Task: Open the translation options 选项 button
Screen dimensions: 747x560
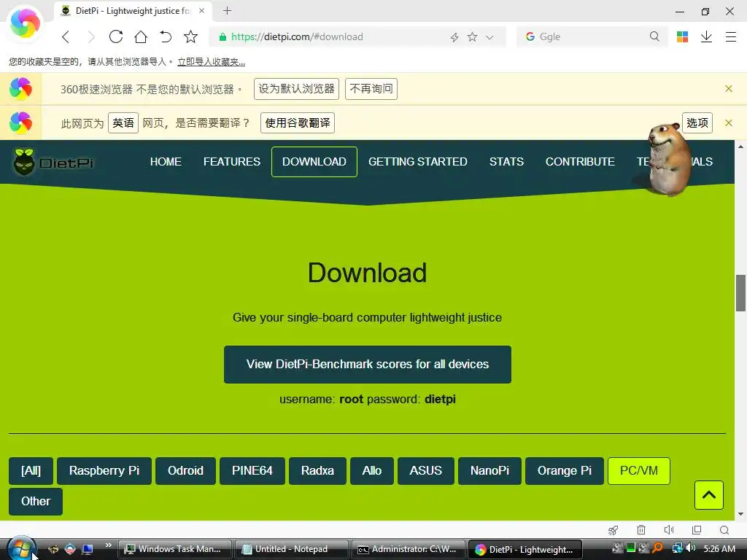Action: point(697,122)
